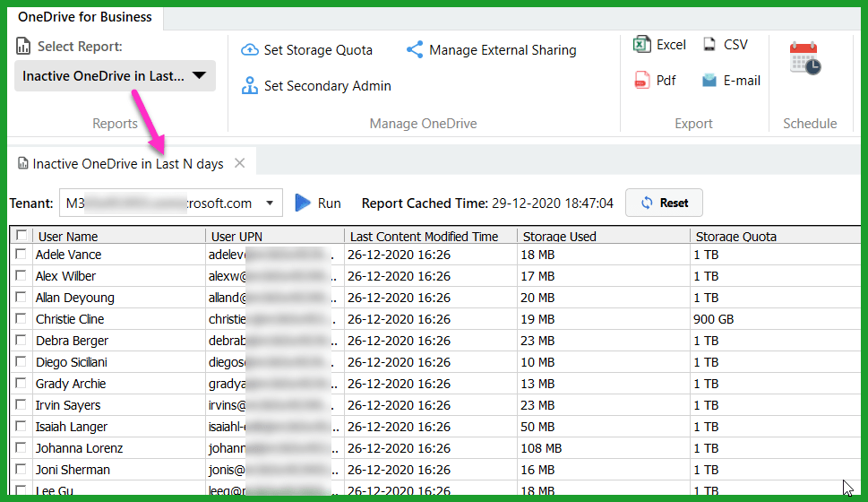This screenshot has width=868, height=502.
Task: Sort by User Name column header
Action: coord(118,236)
